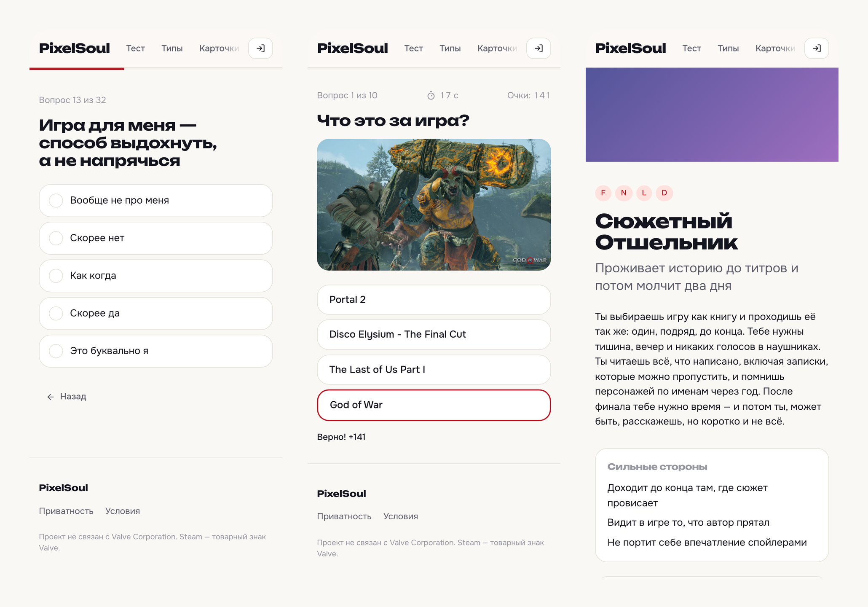868x607 pixels.
Task: Click the login icon in the left panel header
Action: pyautogui.click(x=260, y=48)
